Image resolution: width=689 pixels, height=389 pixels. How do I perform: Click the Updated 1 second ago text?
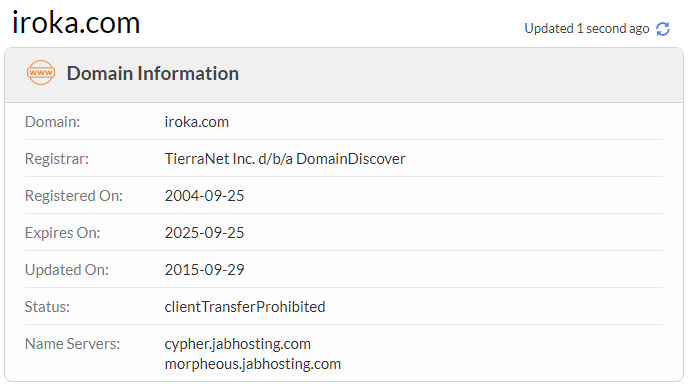coord(587,29)
